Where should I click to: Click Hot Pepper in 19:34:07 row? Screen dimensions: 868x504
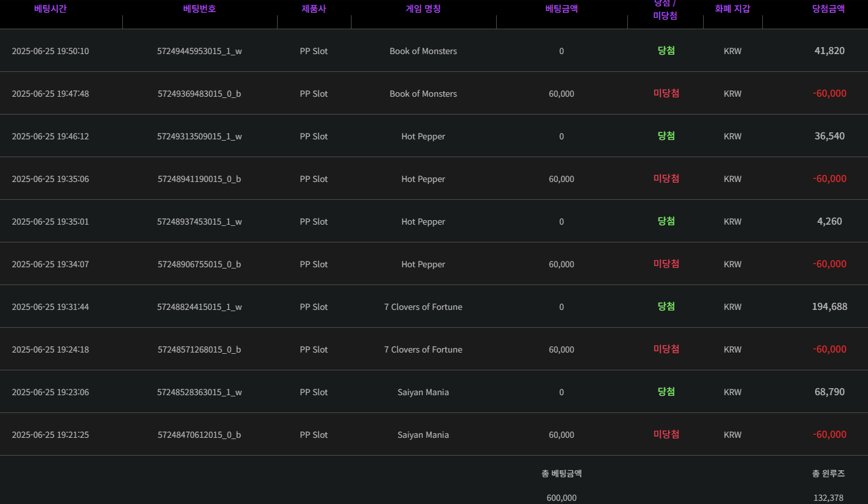pos(423,264)
